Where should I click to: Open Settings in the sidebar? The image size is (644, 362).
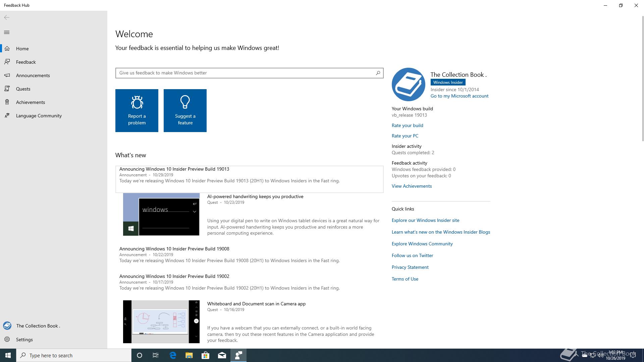click(54, 340)
